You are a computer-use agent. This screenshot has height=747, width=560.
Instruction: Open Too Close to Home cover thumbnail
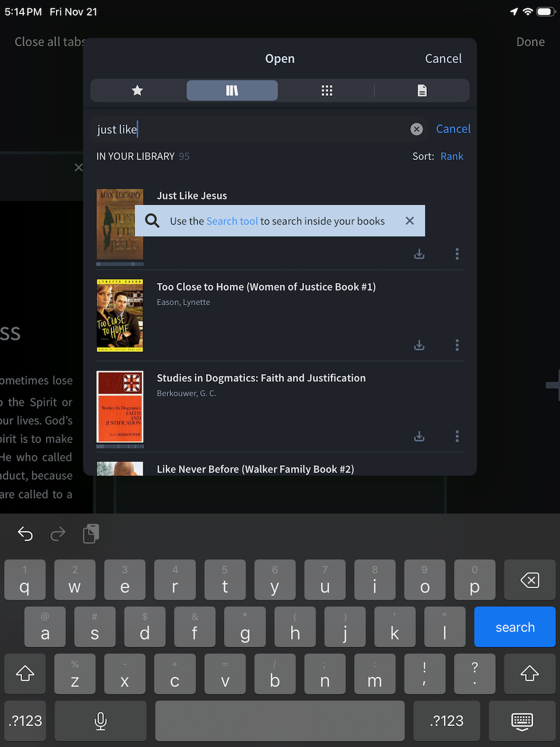120,315
